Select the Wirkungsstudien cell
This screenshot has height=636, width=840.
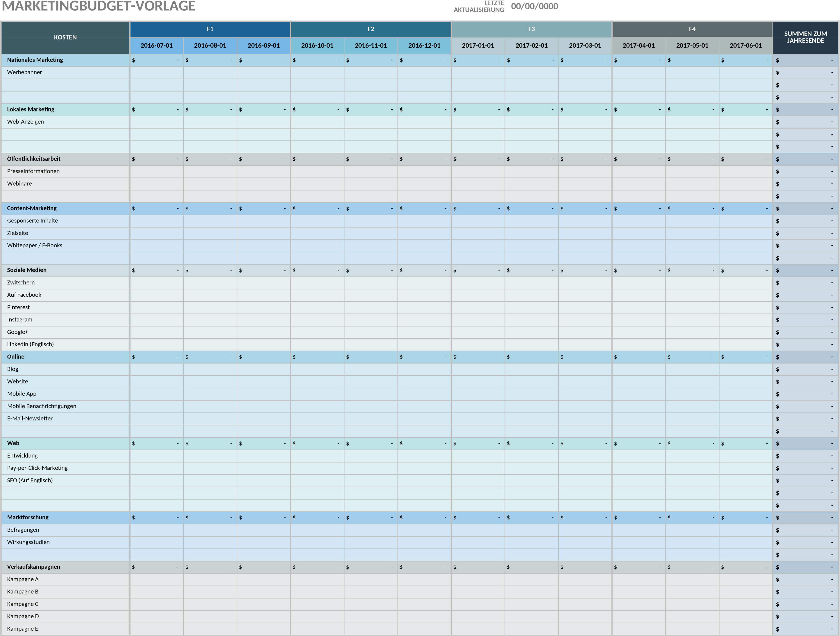pyautogui.click(x=65, y=542)
